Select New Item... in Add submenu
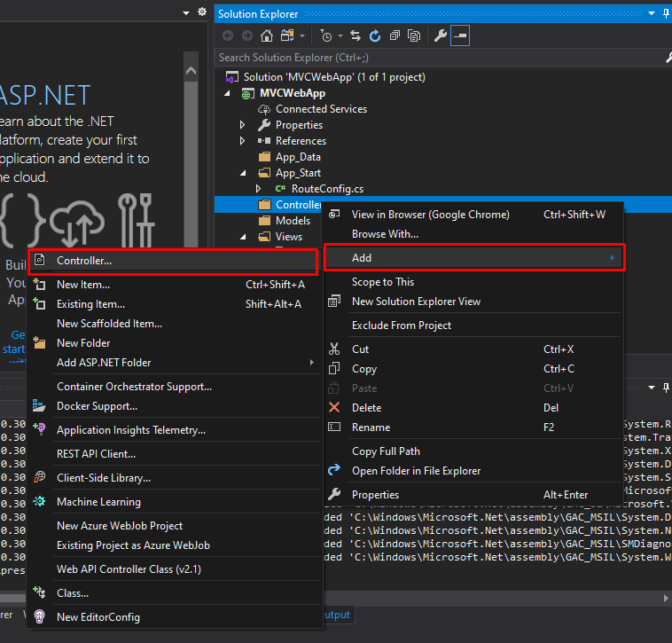The height and width of the screenshot is (643, 672). 174,285
